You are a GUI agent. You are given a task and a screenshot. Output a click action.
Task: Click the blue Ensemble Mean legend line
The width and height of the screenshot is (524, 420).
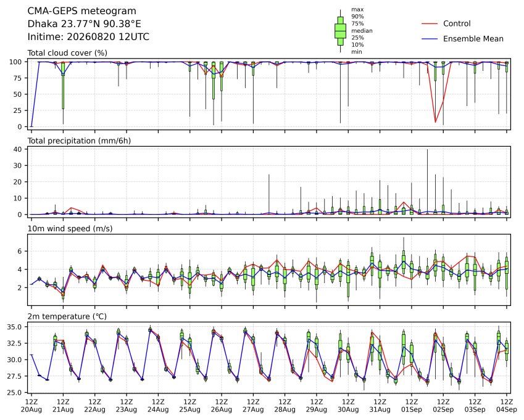430,39
